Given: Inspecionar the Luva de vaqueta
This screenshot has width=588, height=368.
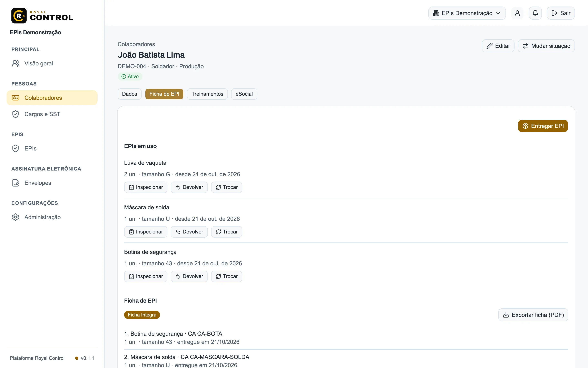Looking at the screenshot, I should (x=146, y=187).
